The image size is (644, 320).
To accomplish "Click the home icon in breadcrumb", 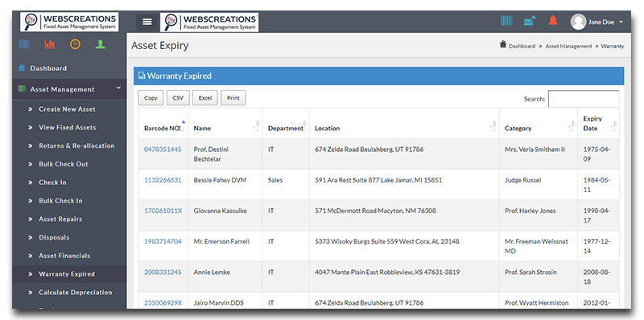I will tap(502, 44).
